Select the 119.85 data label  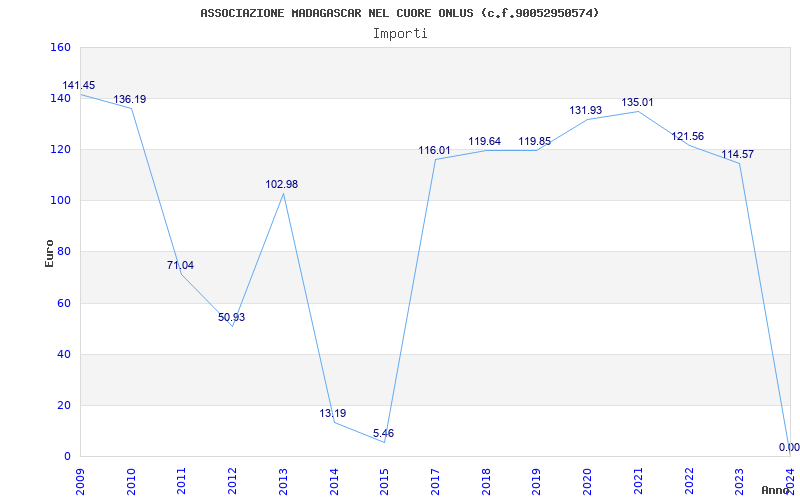[x=535, y=141]
